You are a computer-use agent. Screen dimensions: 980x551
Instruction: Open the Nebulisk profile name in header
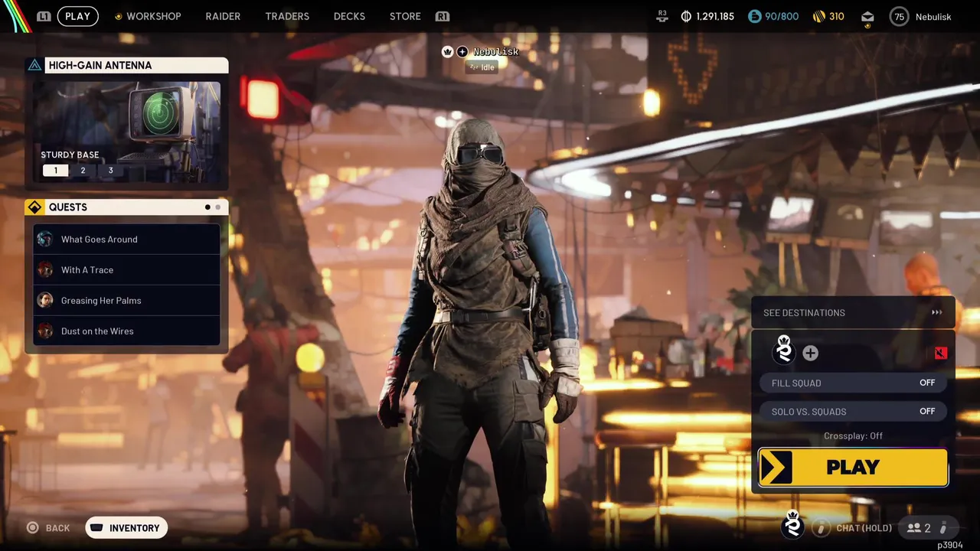933,16
